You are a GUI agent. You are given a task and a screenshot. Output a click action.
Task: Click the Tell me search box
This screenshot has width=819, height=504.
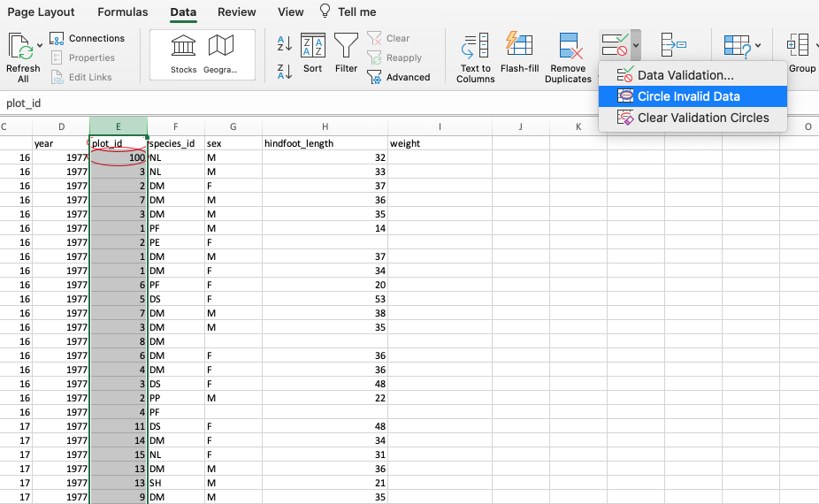click(348, 11)
